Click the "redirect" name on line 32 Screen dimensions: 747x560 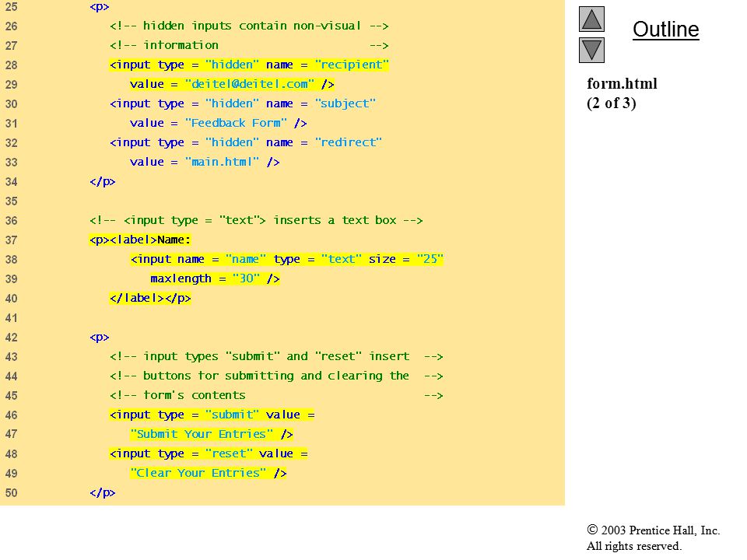349,142
